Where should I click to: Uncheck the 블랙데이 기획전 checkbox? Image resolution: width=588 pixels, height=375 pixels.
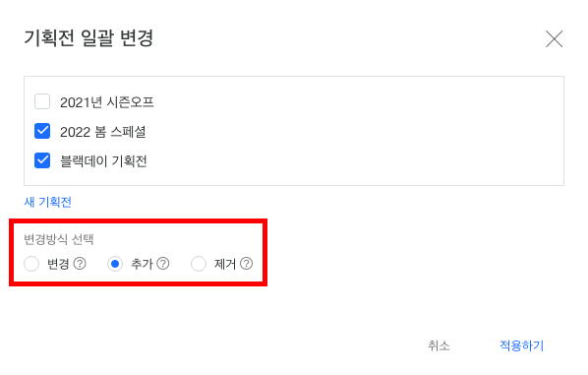tap(42, 160)
